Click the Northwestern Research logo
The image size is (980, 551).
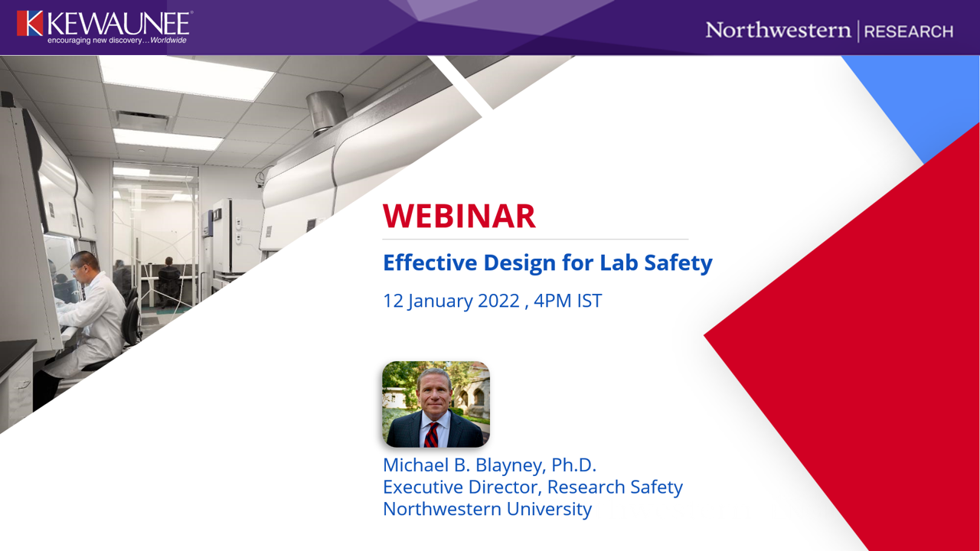(829, 31)
